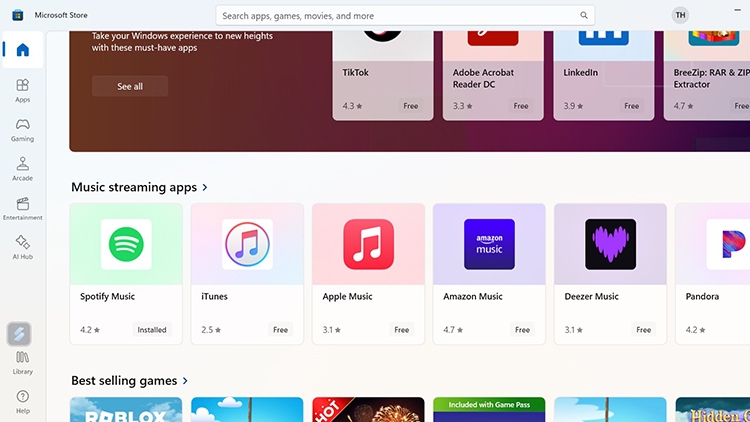The height and width of the screenshot is (422, 750).
Task: Click the TikTok title text
Action: (355, 73)
